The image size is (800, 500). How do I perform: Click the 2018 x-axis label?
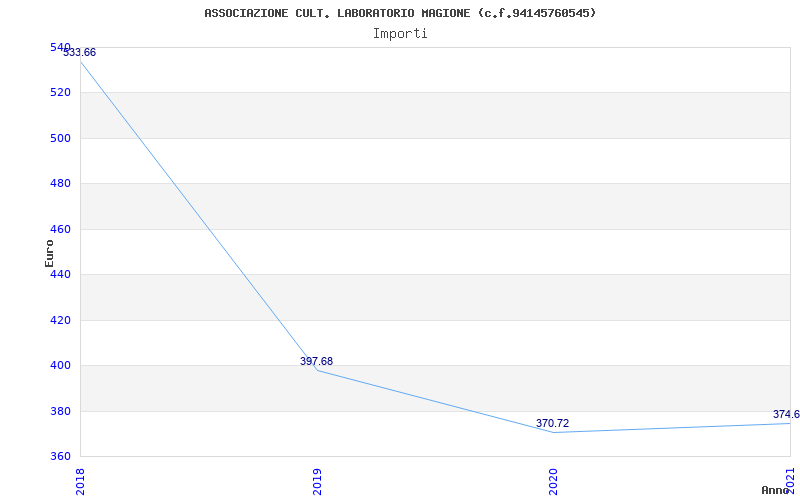click(x=80, y=482)
